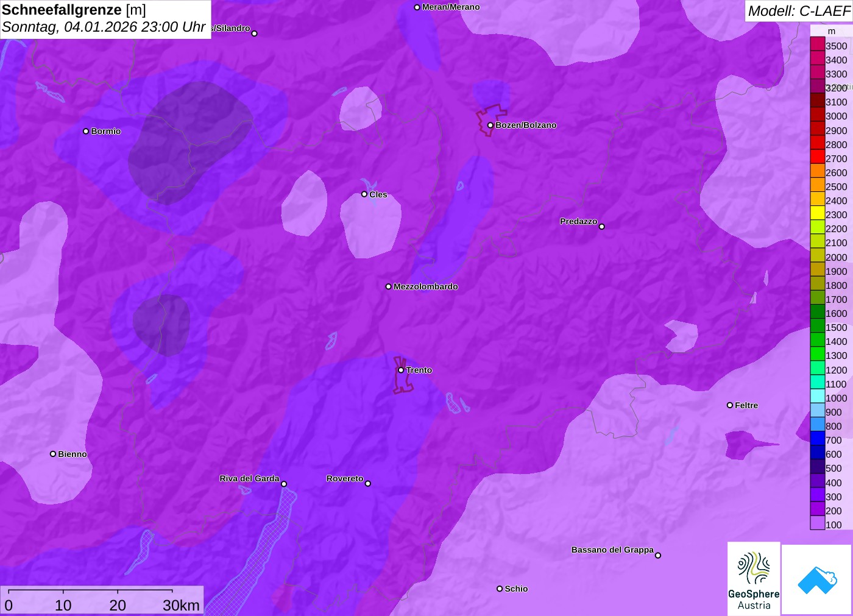Click the legend unit 'm' header
Screen dimensions: 853x616
(832, 31)
